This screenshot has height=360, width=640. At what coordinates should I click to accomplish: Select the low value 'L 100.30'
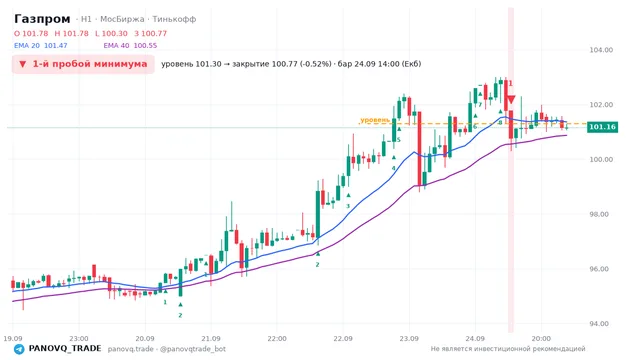click(x=111, y=33)
